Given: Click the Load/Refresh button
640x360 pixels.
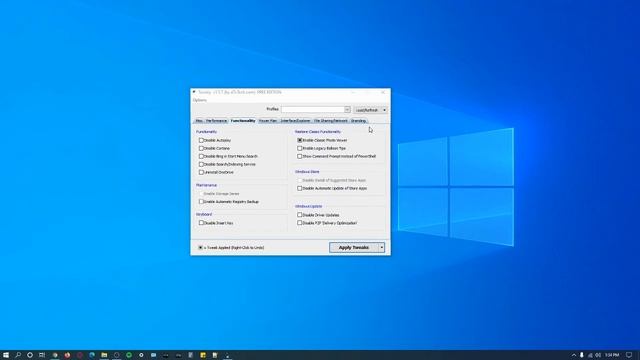Looking at the screenshot, I should [x=367, y=110].
